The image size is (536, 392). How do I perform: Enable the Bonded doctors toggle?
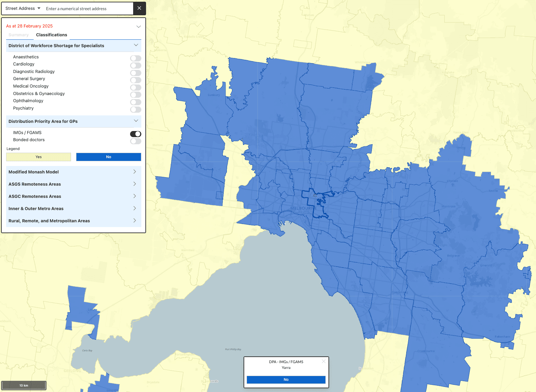click(136, 141)
